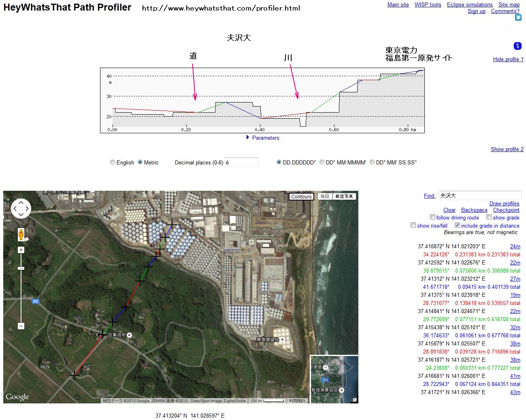Choose DD° MM.MMMM' coordinate format
The height and width of the screenshot is (420, 526).
322,162
